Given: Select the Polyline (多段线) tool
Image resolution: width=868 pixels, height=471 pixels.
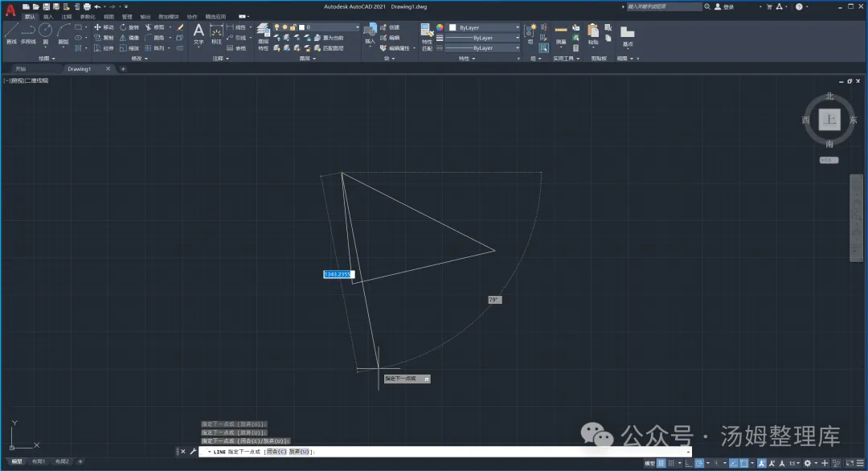Looking at the screenshot, I should point(28,34).
